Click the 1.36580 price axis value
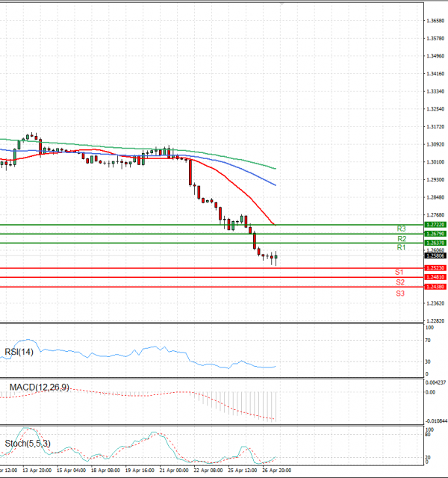 435,21
